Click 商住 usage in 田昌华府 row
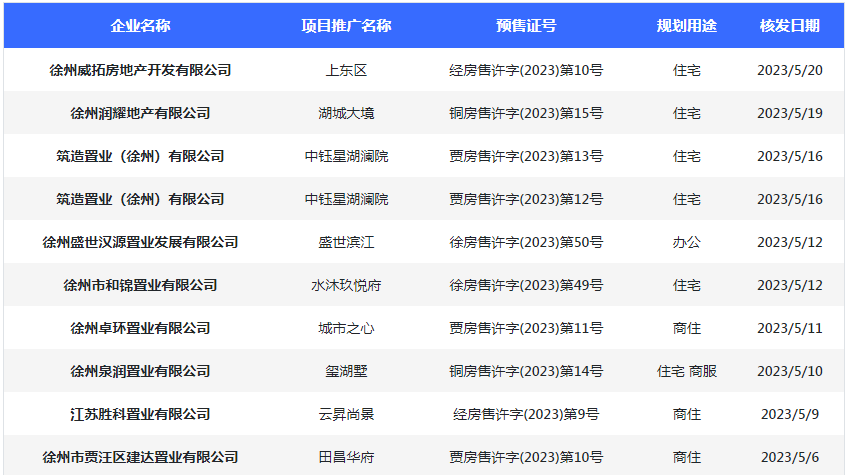The height and width of the screenshot is (475, 845). pyautogui.click(x=687, y=457)
